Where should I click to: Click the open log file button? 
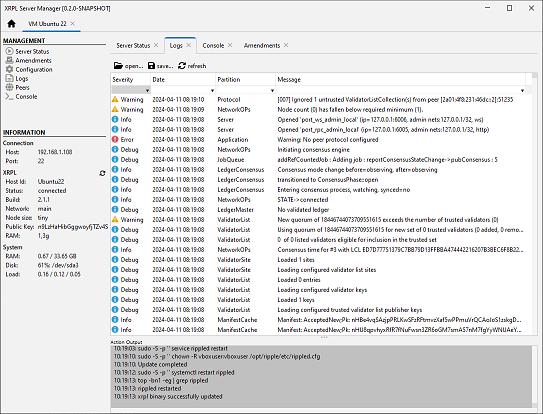(x=128, y=66)
